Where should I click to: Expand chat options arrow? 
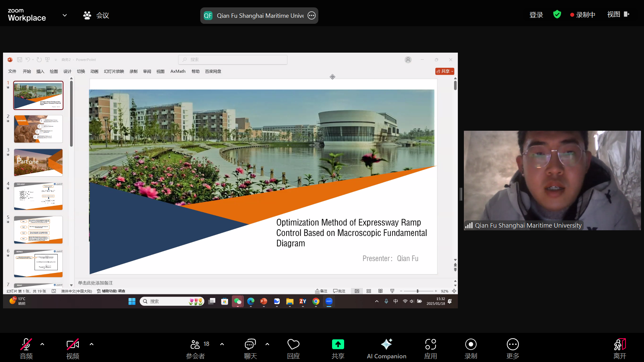267,344
